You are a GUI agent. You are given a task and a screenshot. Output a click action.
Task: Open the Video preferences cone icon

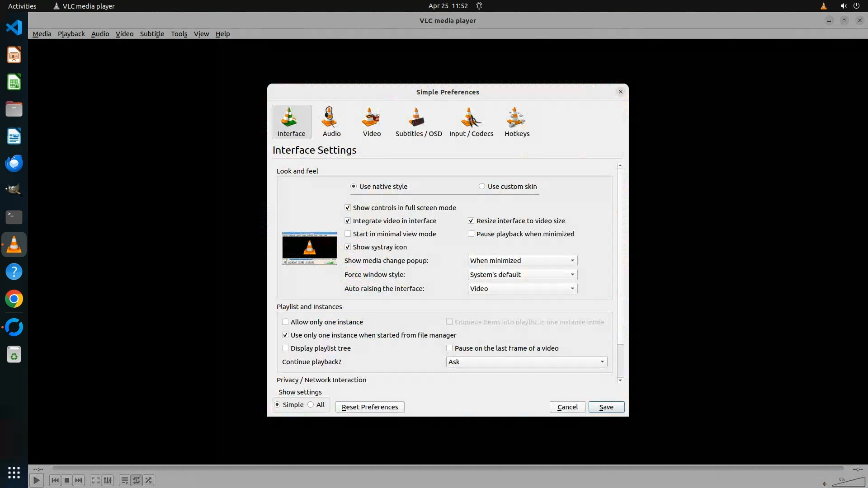372,121
